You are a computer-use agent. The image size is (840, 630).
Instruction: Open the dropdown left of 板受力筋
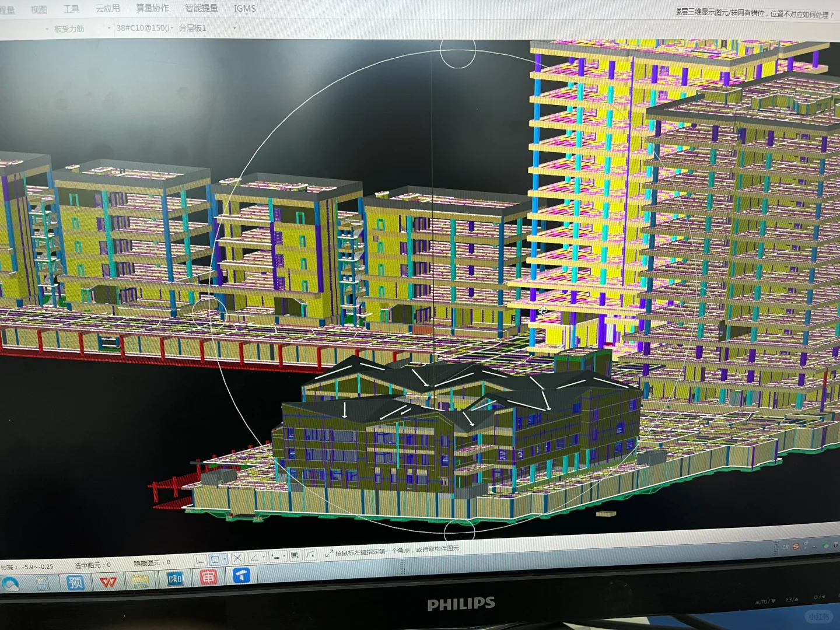[x=47, y=29]
